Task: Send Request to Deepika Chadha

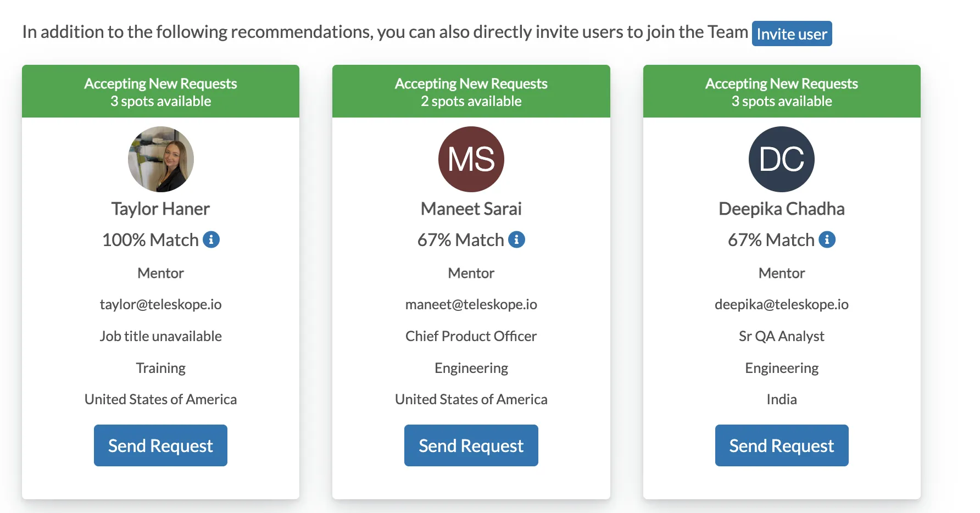Action: click(x=782, y=445)
